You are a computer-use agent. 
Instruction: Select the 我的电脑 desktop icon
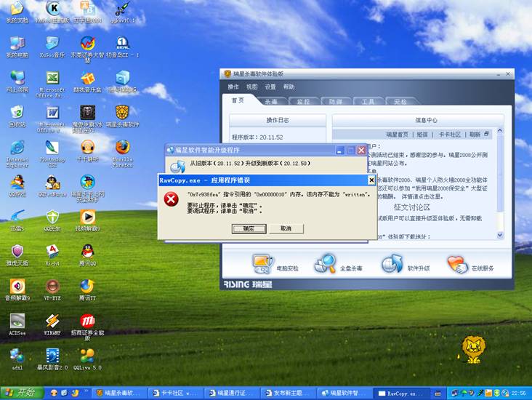point(17,47)
